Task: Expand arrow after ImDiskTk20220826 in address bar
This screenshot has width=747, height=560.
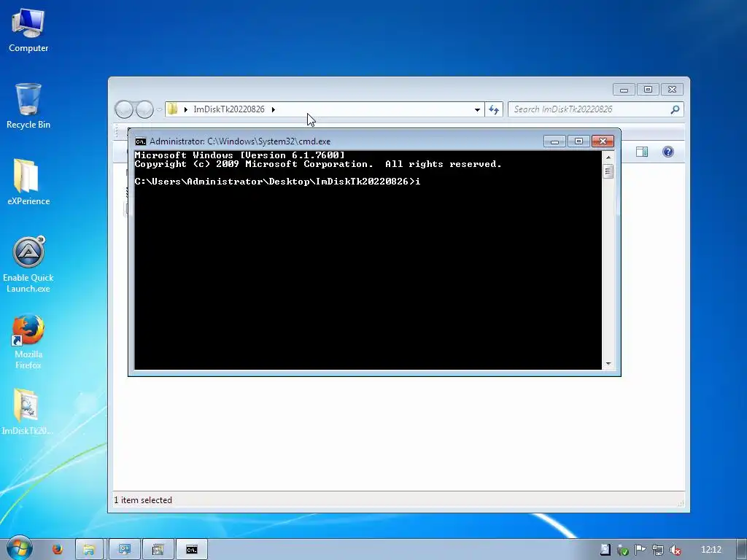Action: 273,109
